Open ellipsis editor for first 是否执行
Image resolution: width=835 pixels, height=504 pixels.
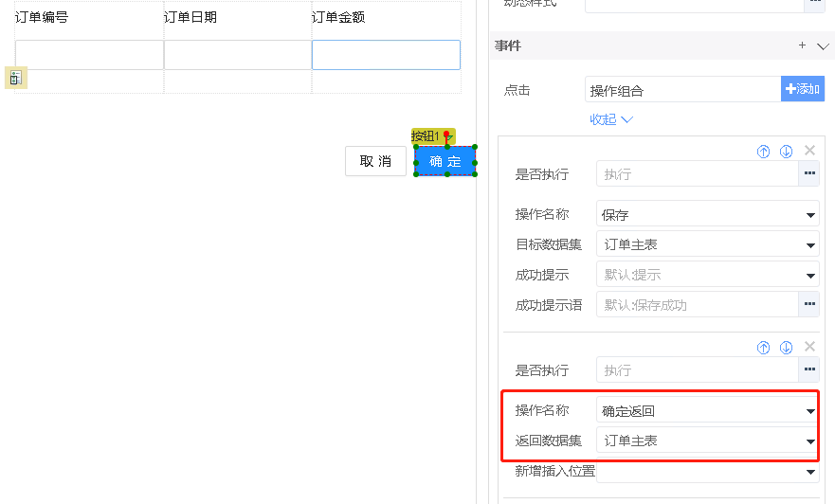click(x=808, y=173)
